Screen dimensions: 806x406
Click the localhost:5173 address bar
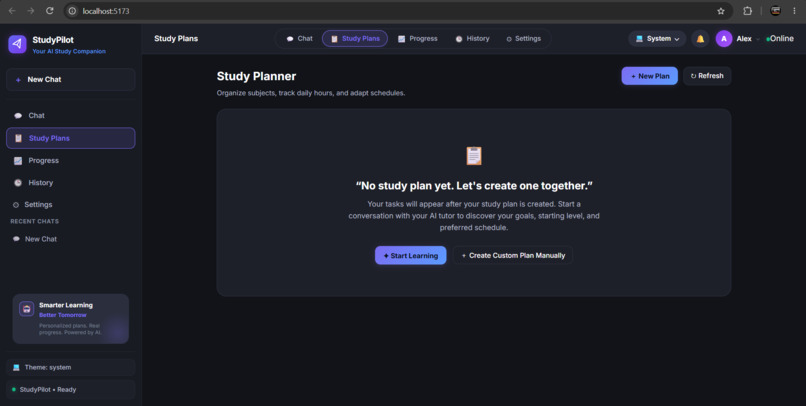click(398, 11)
